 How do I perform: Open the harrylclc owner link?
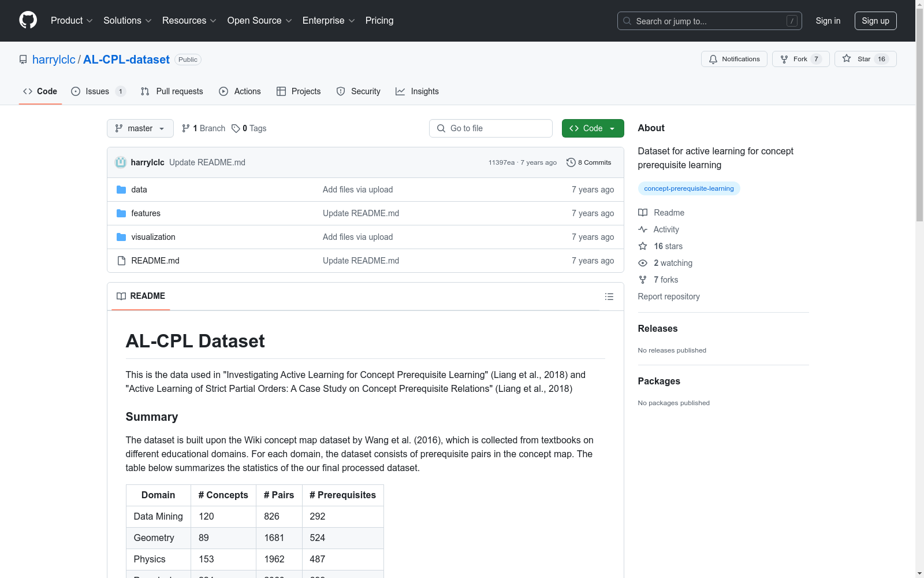(x=54, y=60)
